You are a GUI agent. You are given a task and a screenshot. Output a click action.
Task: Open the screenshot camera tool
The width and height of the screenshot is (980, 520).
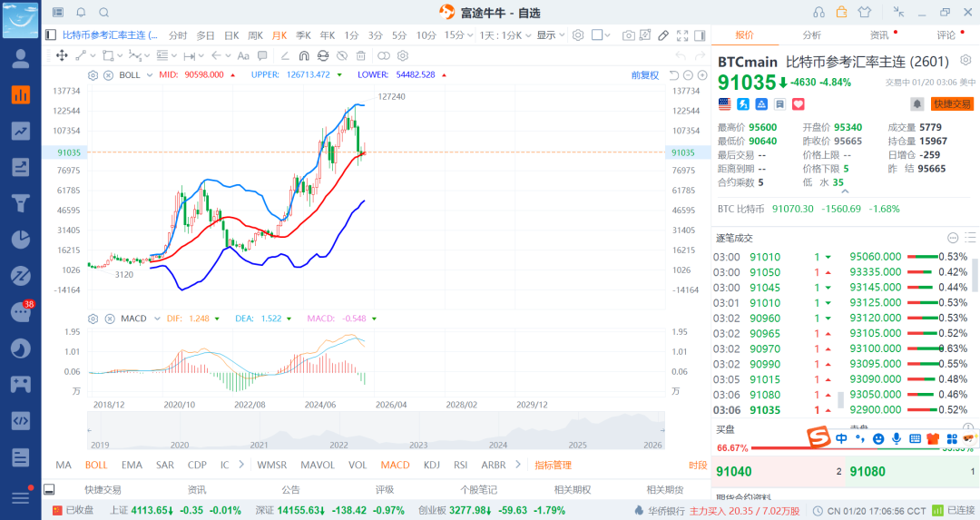pyautogui.click(x=629, y=35)
